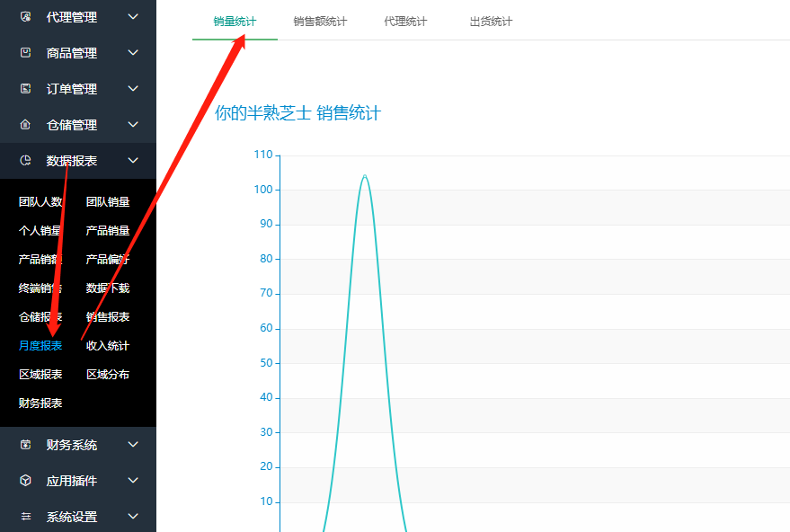
Task: Click the 代理管理 sidebar icon
Action: (25, 17)
